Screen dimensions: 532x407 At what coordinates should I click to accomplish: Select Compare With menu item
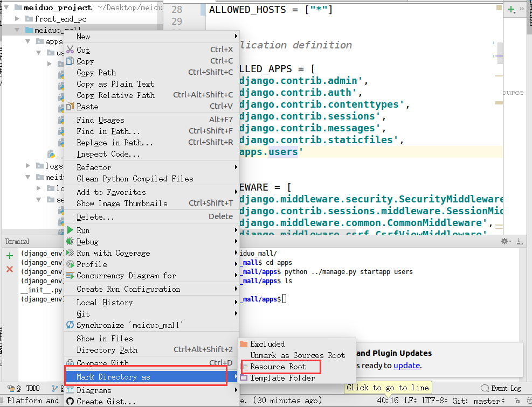(151, 363)
